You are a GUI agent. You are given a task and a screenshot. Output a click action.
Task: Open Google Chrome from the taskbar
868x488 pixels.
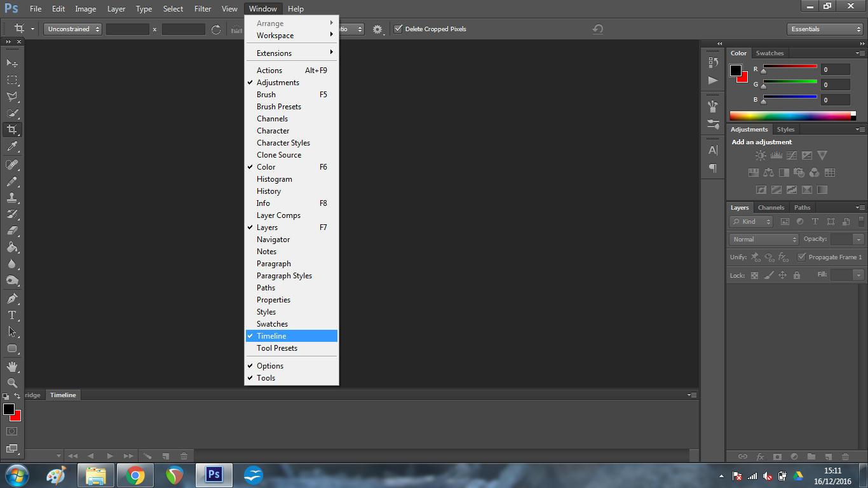(135, 475)
